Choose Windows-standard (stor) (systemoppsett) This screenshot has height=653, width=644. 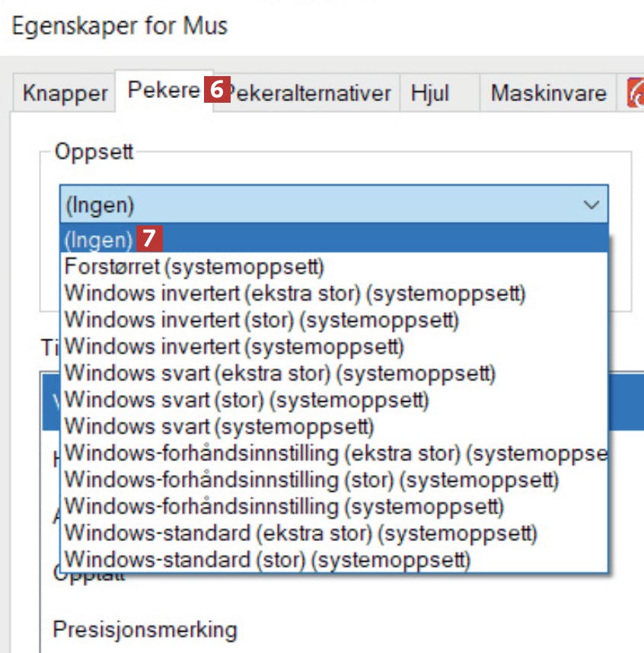point(334,559)
